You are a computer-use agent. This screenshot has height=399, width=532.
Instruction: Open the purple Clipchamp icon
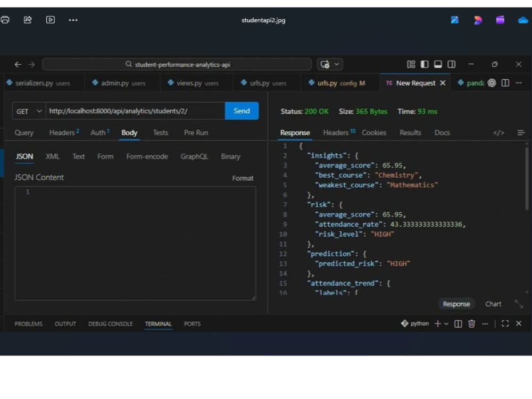(500, 20)
